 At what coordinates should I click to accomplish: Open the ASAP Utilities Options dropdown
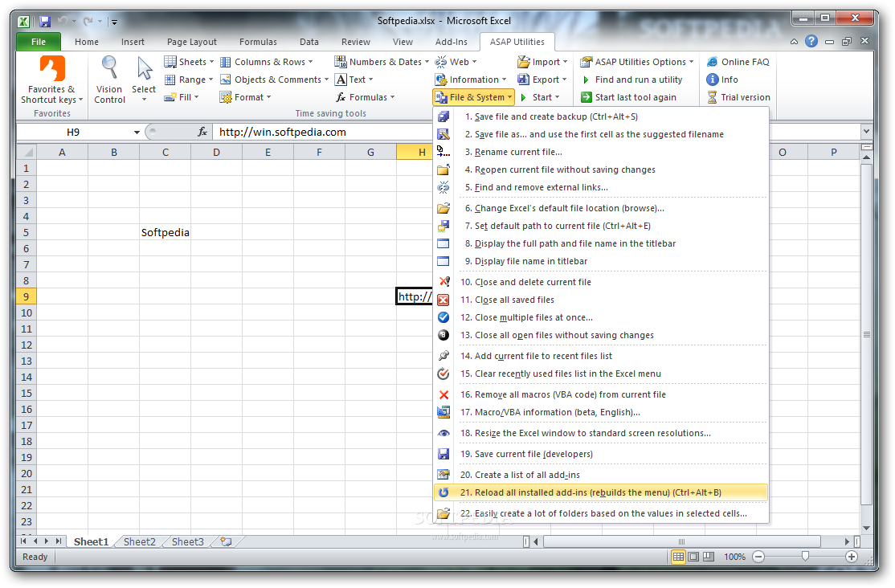point(637,62)
